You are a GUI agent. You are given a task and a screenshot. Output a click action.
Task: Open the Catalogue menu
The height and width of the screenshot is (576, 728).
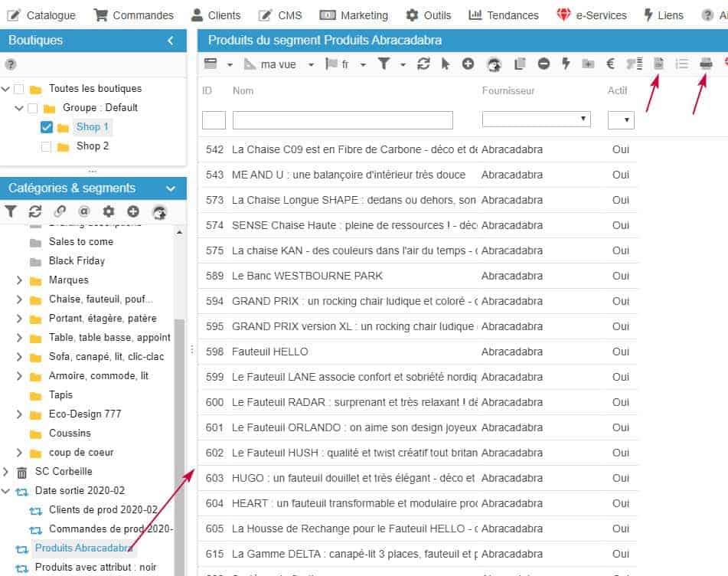[x=41, y=15]
